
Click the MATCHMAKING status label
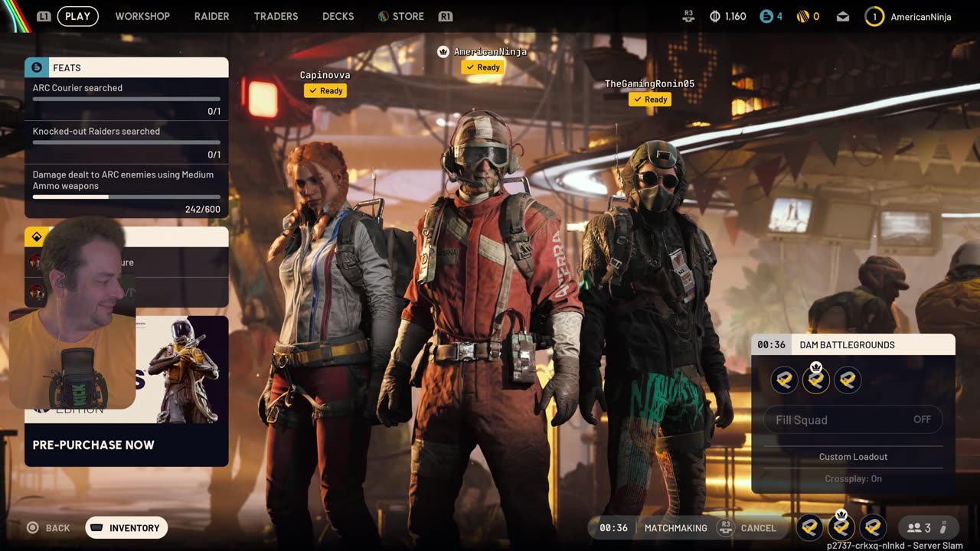tap(676, 528)
